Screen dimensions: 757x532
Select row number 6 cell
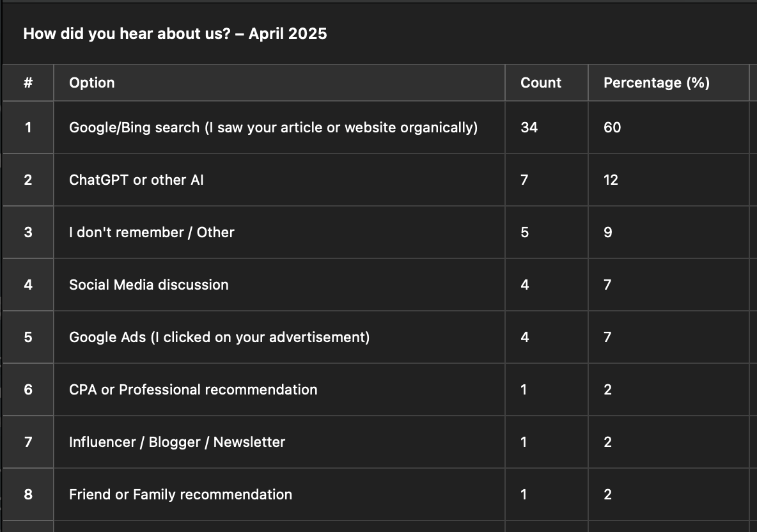tap(28, 389)
